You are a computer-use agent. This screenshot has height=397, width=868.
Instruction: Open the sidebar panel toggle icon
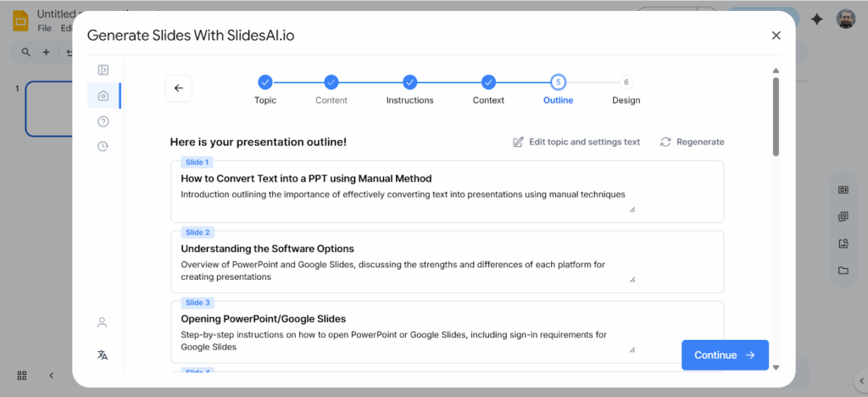(103, 70)
